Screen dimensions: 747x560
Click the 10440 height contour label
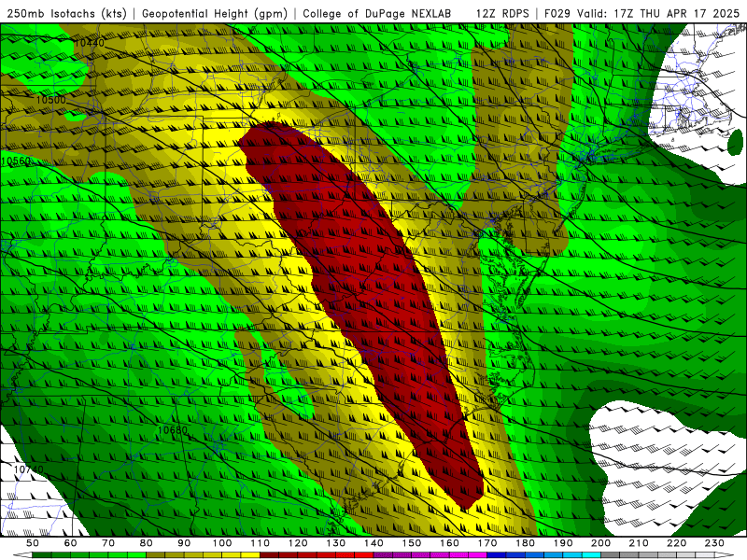pyautogui.click(x=89, y=43)
